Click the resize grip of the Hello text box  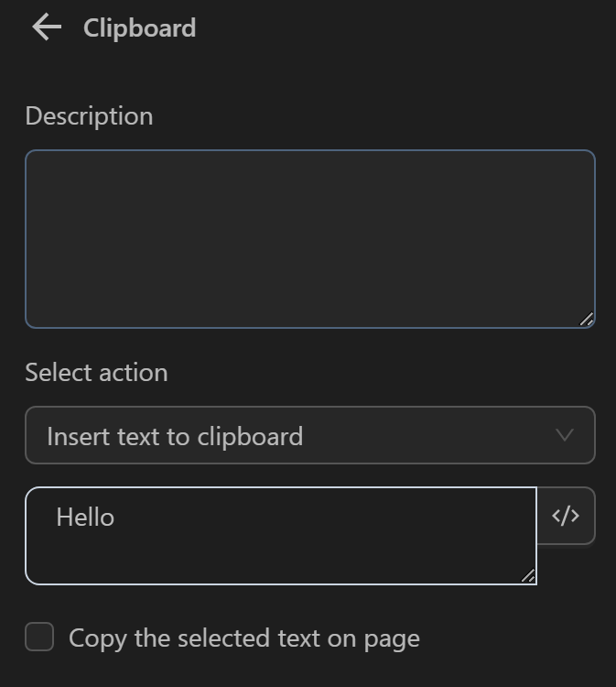tap(528, 575)
